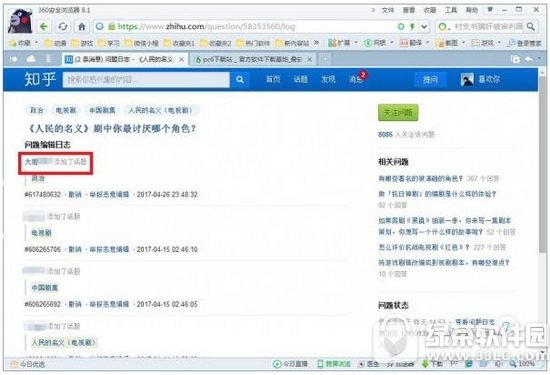
Task: Open the 人民的名义（电视剧） topic tag
Action: coord(161,110)
